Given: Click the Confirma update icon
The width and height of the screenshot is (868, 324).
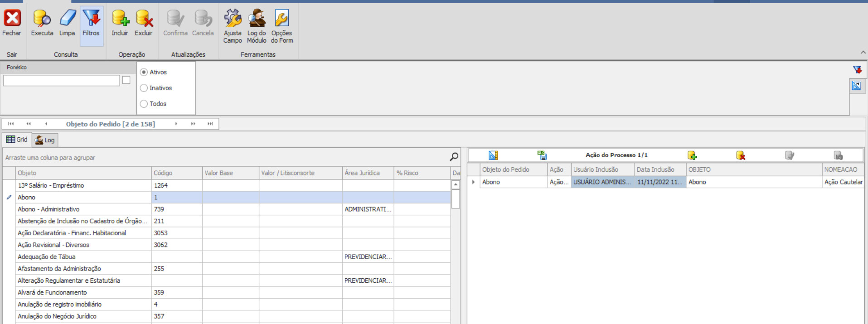Looking at the screenshot, I should (175, 19).
